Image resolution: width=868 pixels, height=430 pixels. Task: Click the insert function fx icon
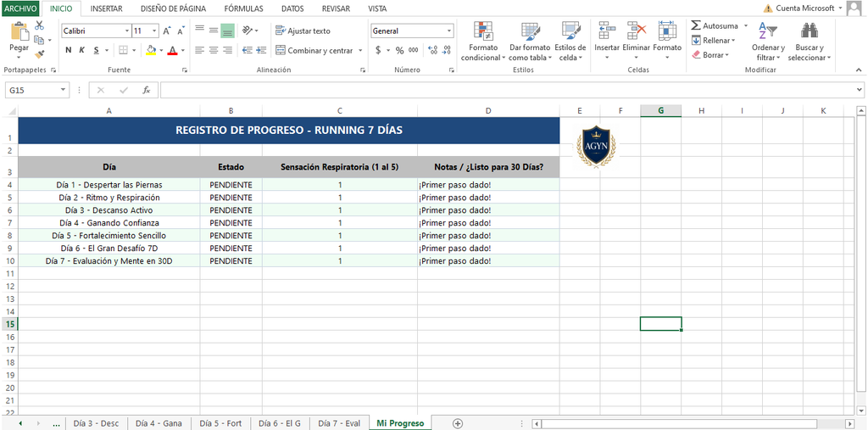pyautogui.click(x=147, y=90)
